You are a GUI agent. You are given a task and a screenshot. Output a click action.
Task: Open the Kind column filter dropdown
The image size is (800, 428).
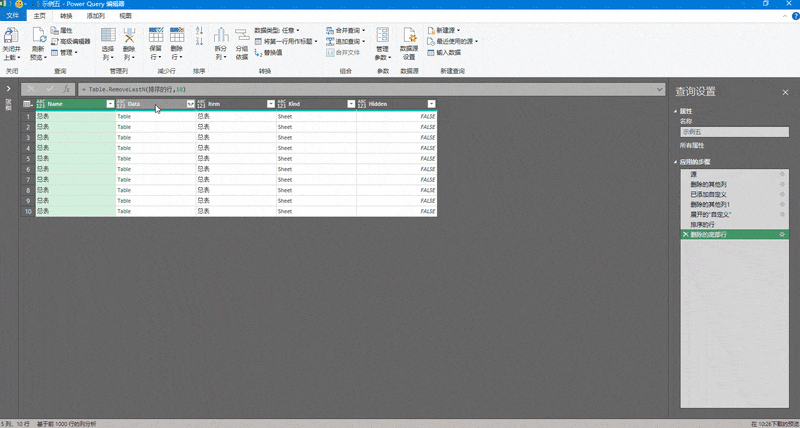coord(350,104)
